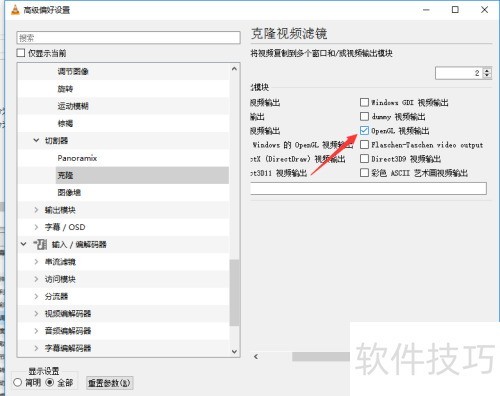
Task: Select 棕褐 in the preferences tree
Action: [x=65, y=123]
